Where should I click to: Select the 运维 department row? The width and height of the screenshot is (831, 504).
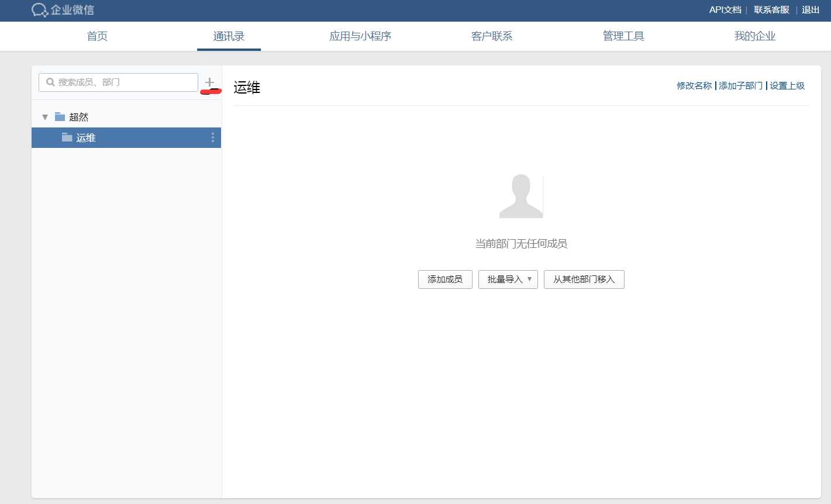126,137
